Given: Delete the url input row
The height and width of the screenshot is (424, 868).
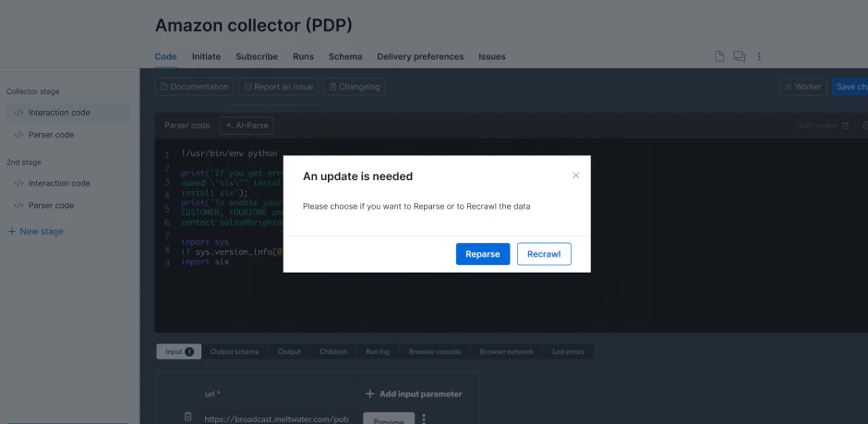Looking at the screenshot, I should point(187,416).
